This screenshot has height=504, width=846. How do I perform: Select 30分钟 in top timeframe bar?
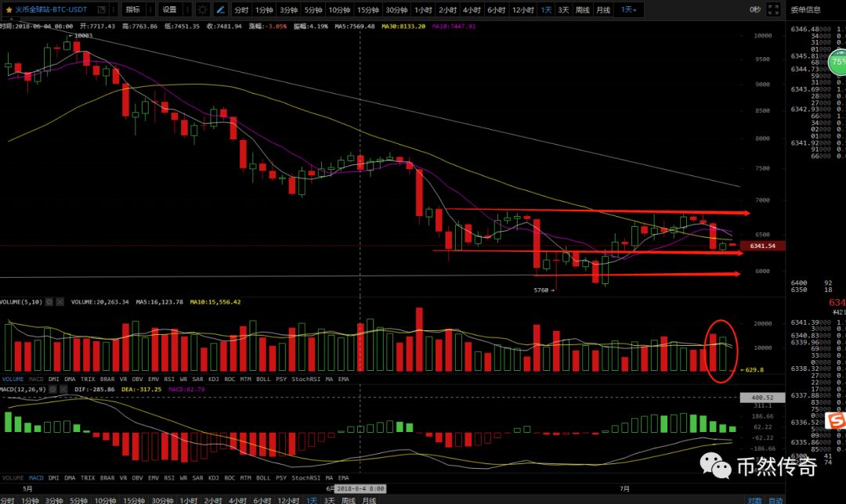[396, 9]
